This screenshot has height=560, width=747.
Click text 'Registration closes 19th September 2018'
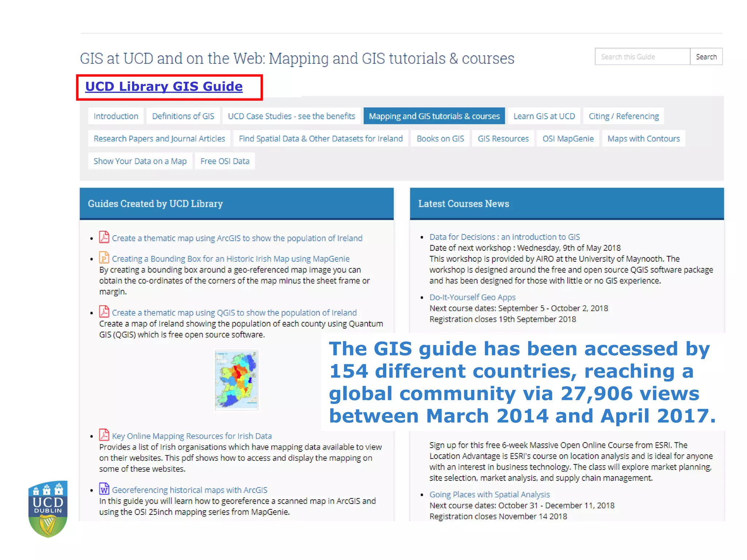pos(503,319)
